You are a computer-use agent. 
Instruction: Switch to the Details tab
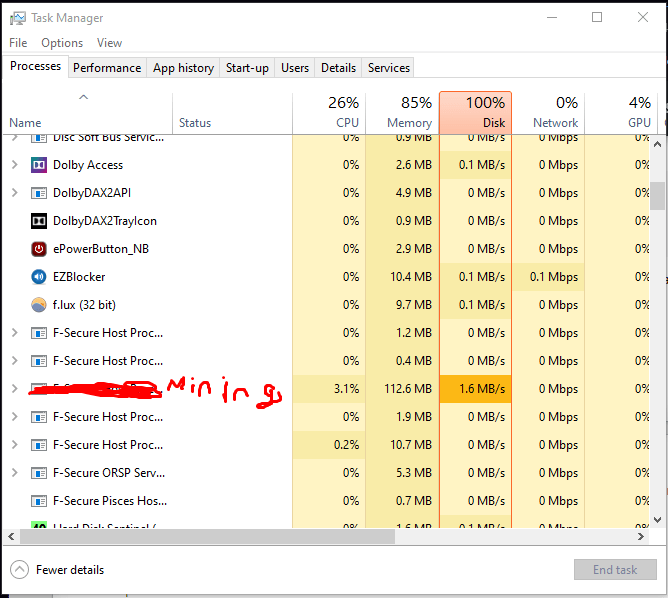[338, 68]
